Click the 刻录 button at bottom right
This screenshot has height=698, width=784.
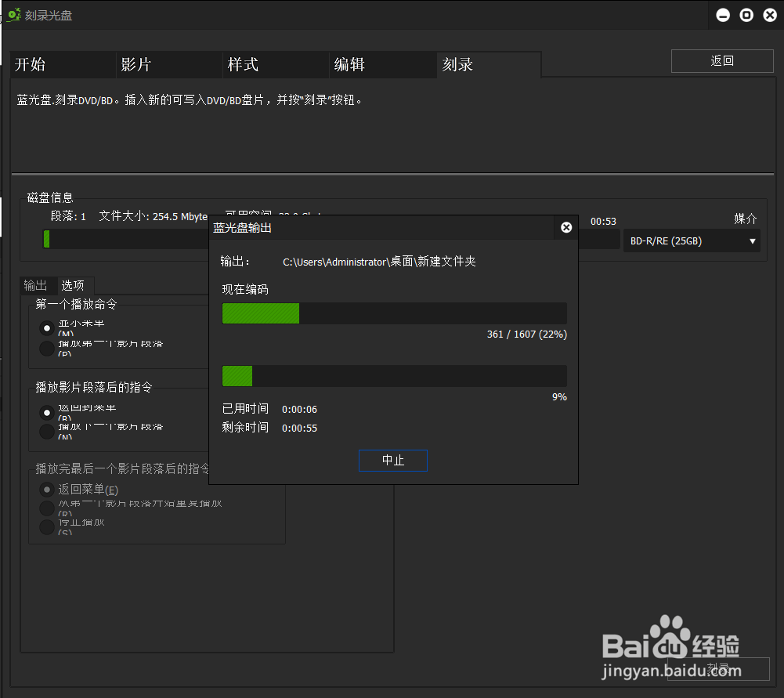coord(717,669)
